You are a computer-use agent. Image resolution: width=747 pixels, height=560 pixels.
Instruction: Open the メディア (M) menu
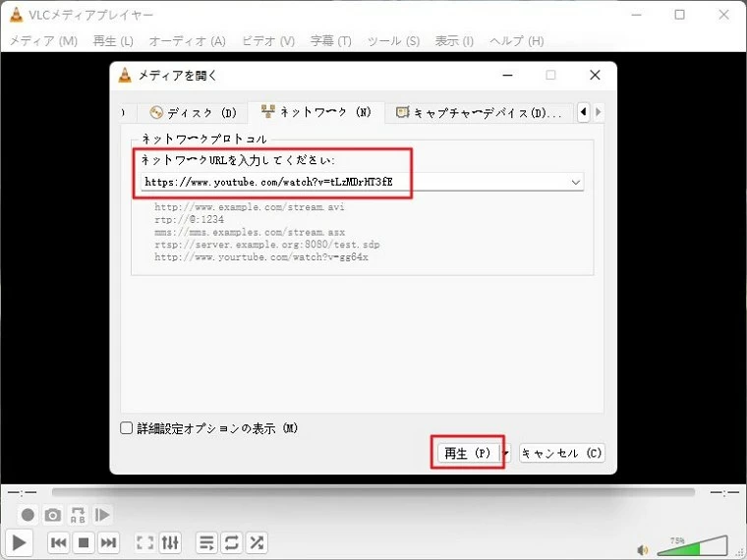[x=43, y=41]
